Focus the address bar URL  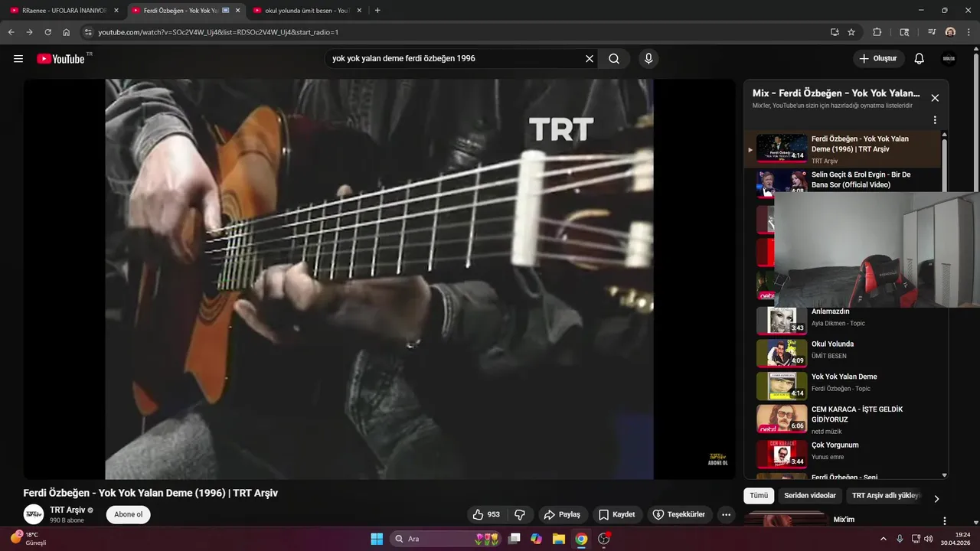tap(459, 32)
